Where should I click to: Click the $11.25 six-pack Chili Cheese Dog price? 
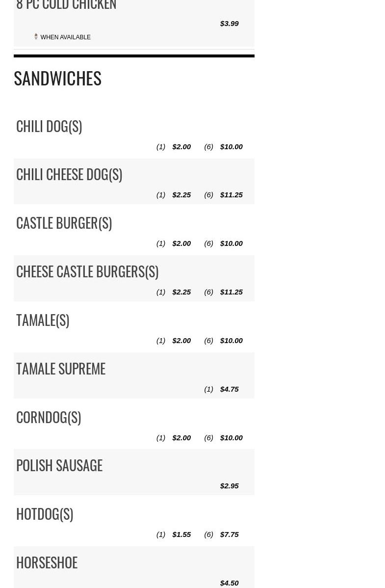coord(231,195)
